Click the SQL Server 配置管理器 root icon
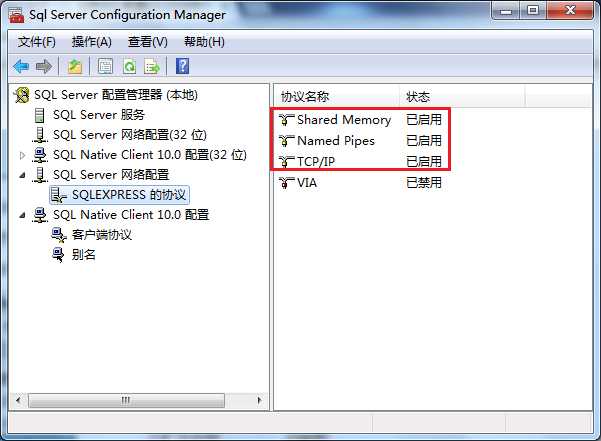The height and width of the screenshot is (441, 601). pos(22,95)
